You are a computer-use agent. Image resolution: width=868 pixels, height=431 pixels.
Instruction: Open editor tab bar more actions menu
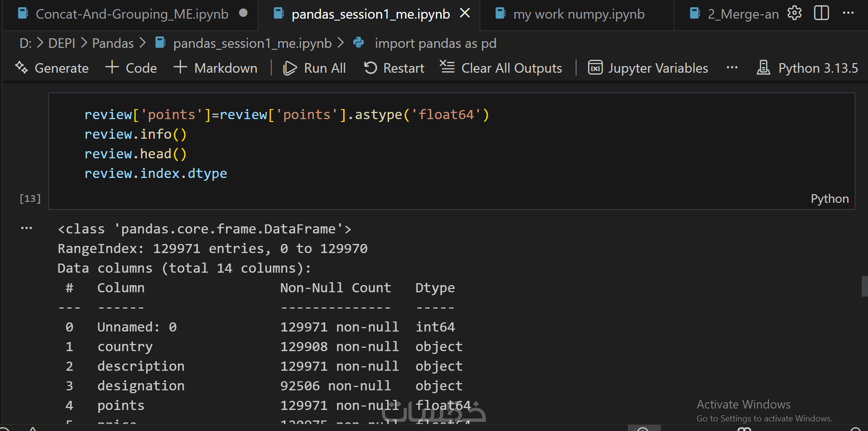(x=848, y=13)
